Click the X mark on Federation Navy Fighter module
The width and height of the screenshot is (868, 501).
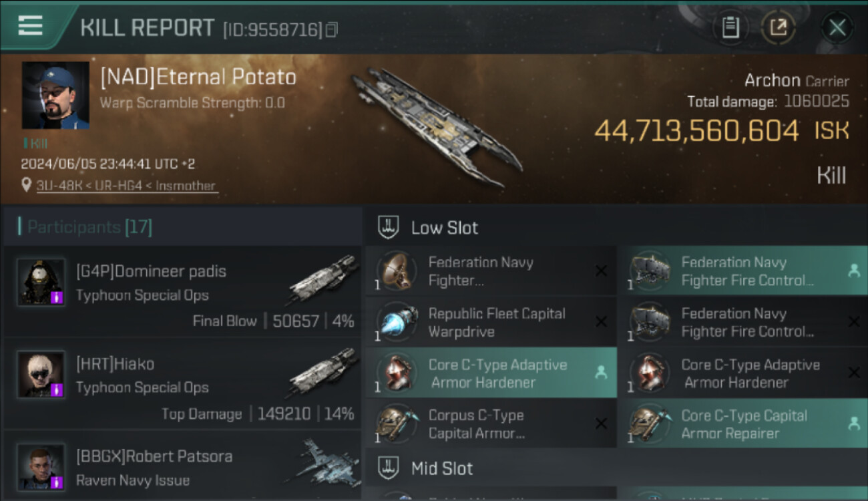tap(601, 271)
